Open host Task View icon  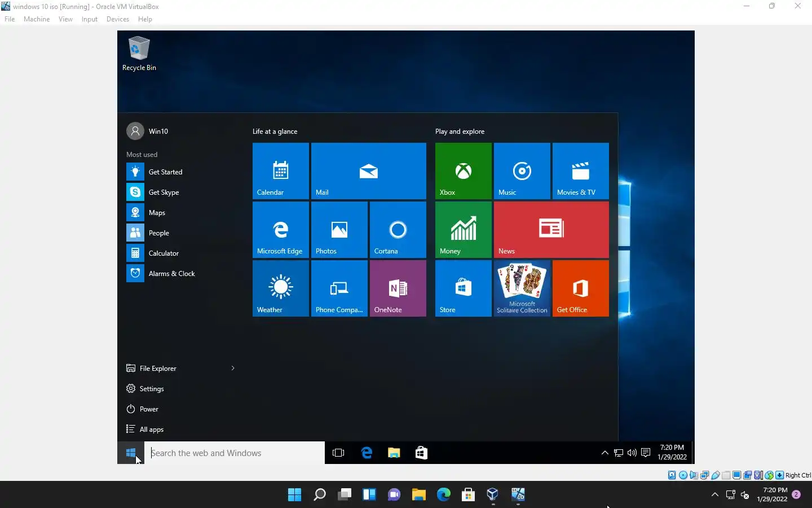(x=344, y=495)
